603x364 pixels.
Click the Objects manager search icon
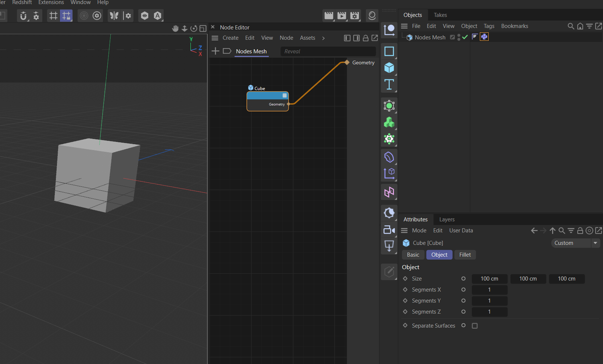[x=571, y=26]
